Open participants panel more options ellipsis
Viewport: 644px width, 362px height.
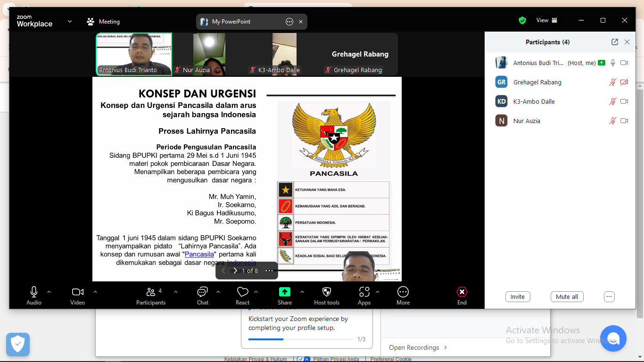coord(609,297)
